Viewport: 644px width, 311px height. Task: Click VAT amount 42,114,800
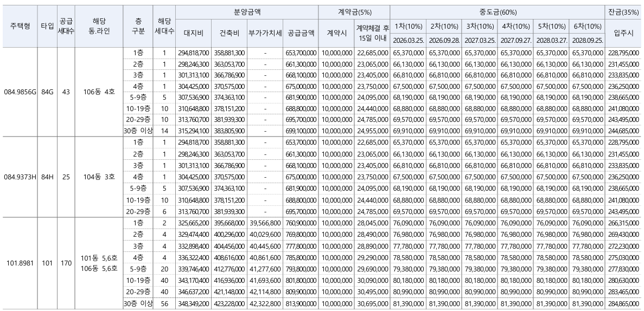(265, 292)
